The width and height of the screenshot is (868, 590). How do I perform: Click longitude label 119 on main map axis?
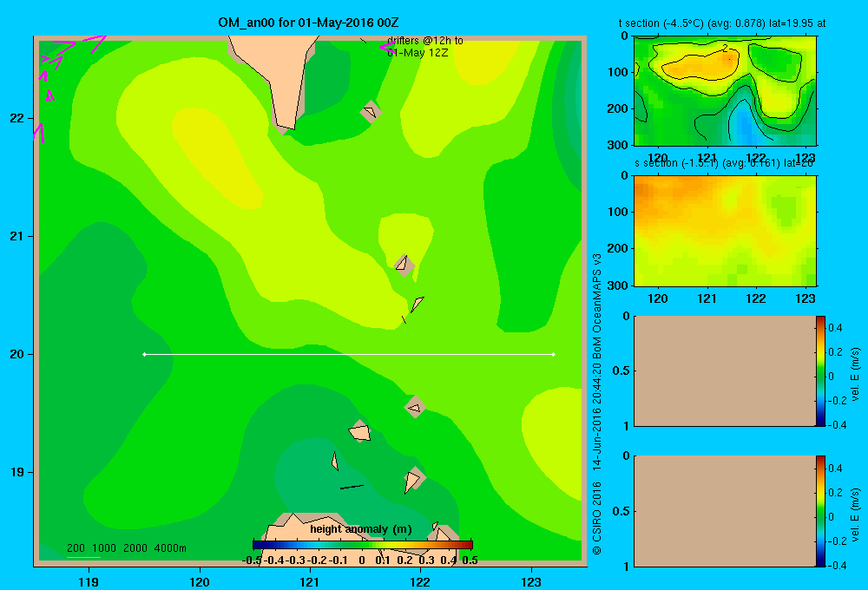pos(89,581)
